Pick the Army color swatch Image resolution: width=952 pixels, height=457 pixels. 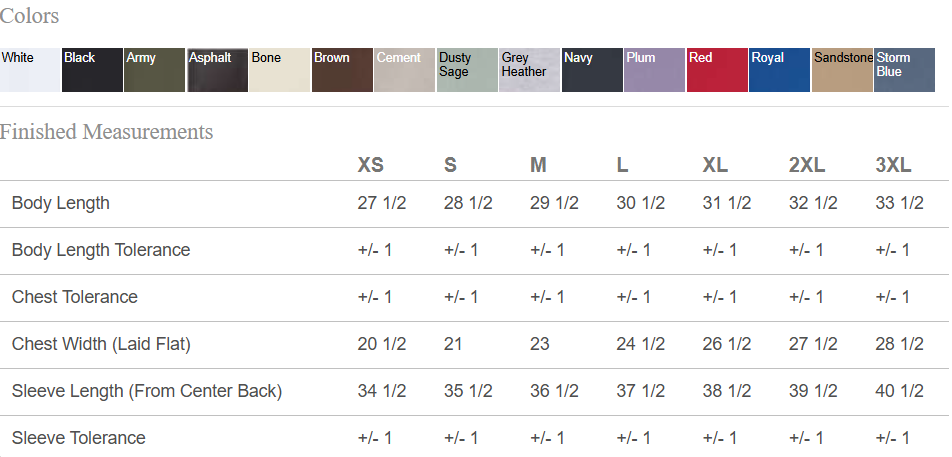point(154,70)
